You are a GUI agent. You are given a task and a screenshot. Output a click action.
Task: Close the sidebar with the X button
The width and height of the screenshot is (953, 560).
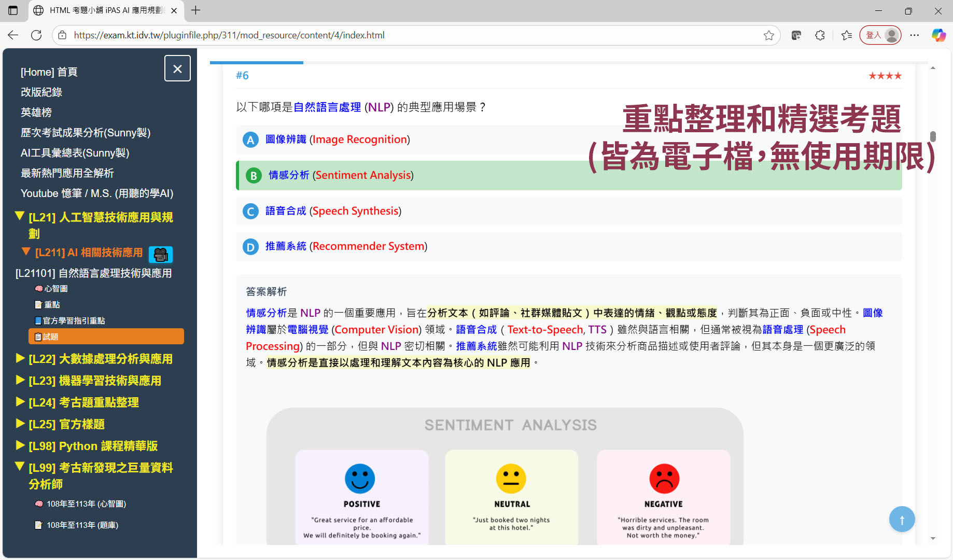[177, 68]
